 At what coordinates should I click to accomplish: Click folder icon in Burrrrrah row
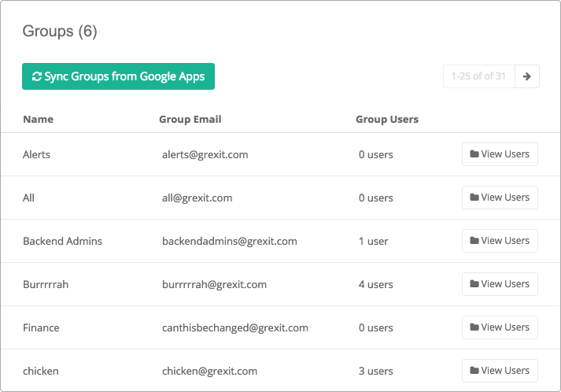point(474,284)
